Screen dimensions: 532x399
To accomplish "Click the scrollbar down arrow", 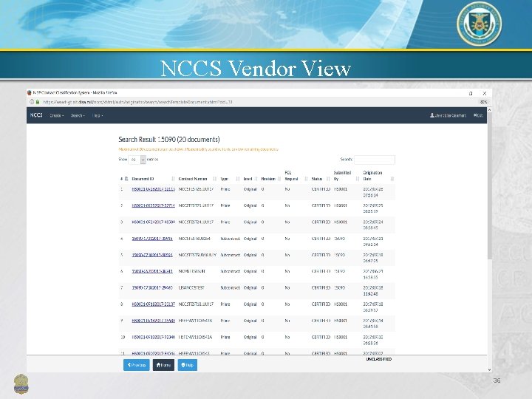I will [x=489, y=369].
